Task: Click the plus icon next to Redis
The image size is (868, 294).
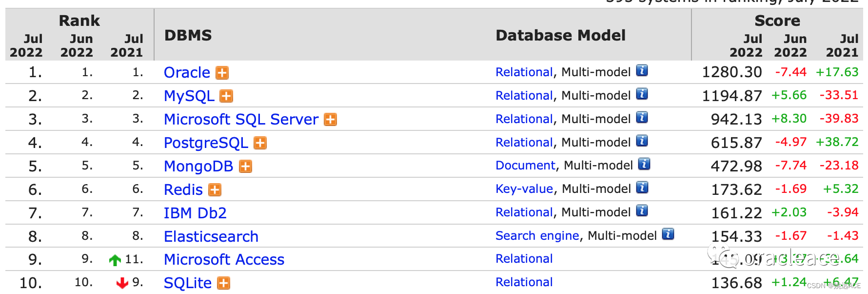Action: (215, 190)
